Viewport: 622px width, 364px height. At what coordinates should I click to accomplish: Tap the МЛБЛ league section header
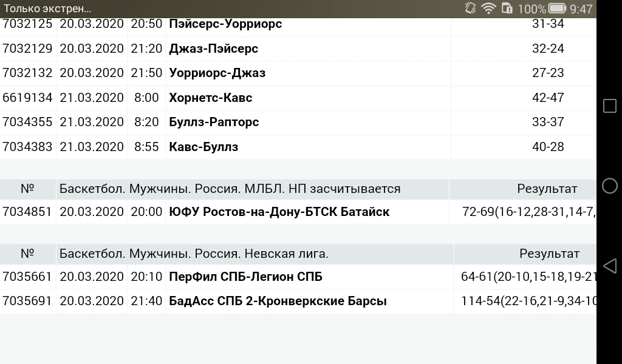coord(230,189)
